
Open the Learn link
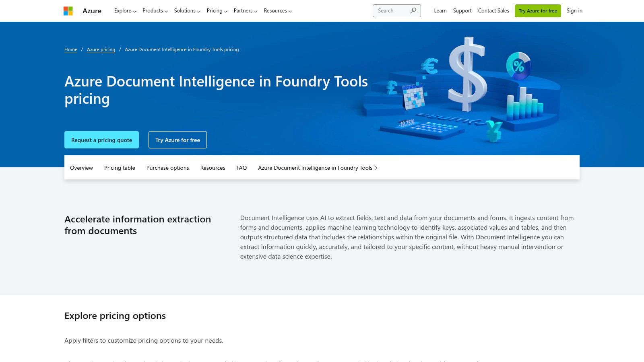pyautogui.click(x=440, y=11)
